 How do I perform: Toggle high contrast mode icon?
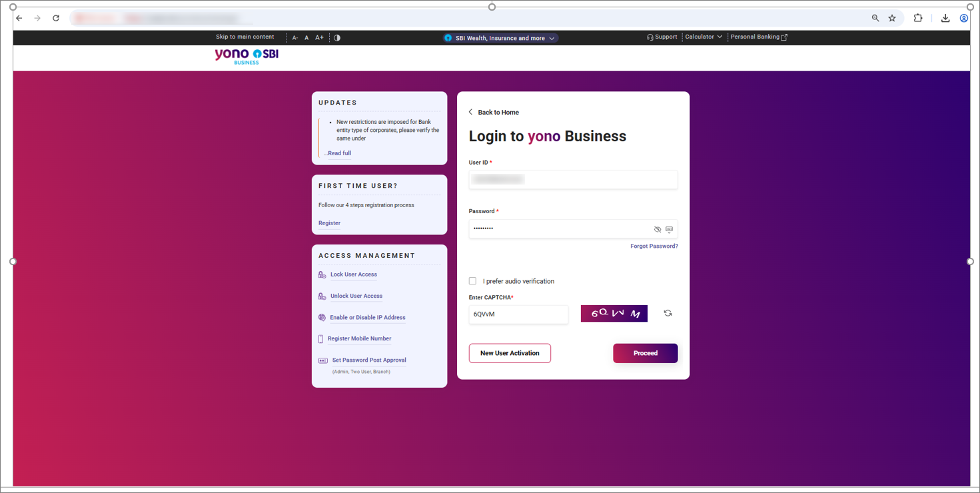click(x=337, y=38)
